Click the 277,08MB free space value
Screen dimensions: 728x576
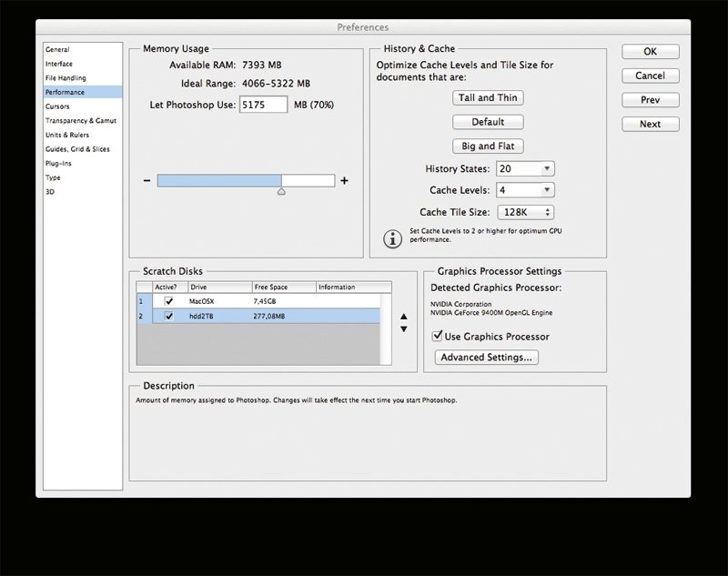tap(269, 316)
